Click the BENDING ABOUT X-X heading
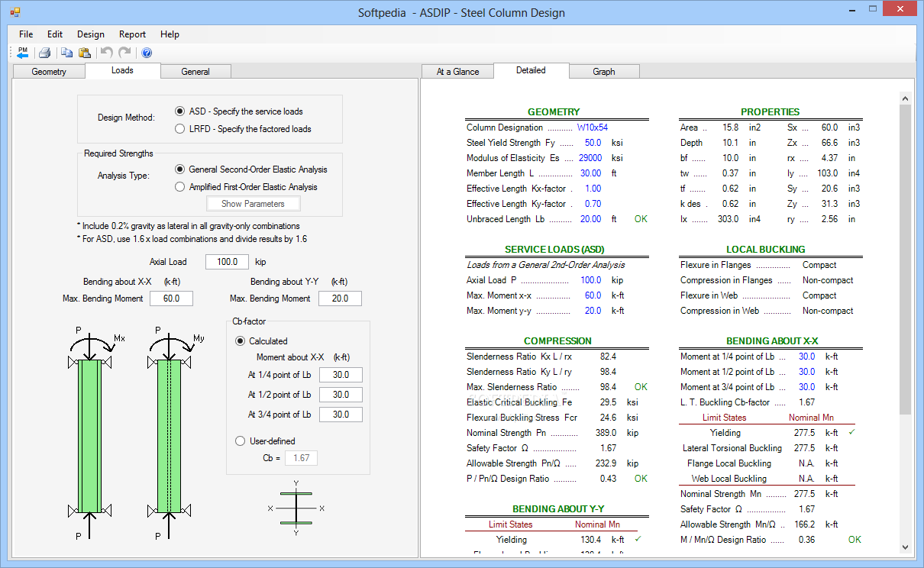The height and width of the screenshot is (568, 924). pyautogui.click(x=772, y=341)
